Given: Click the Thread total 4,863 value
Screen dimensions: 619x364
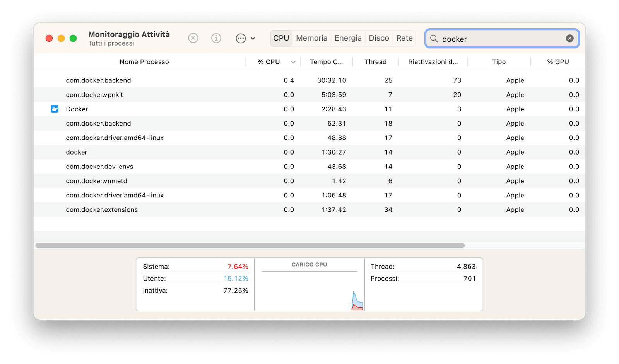Looking at the screenshot, I should click(x=466, y=267).
